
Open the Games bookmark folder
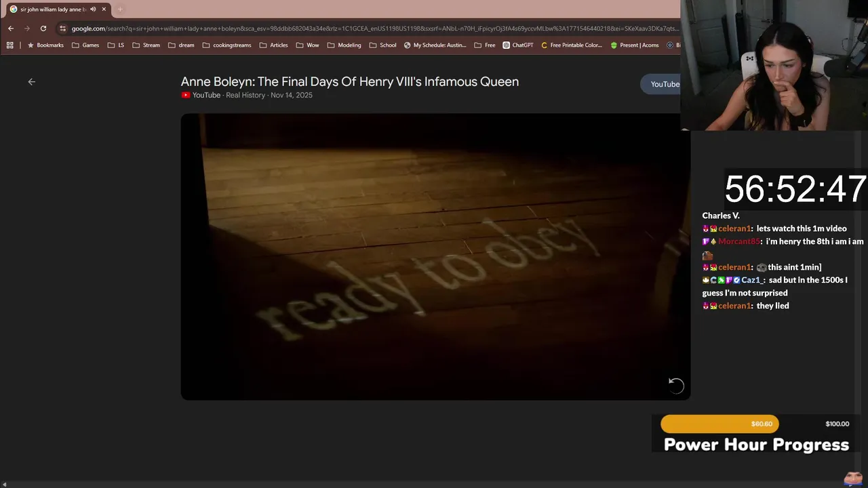(85, 45)
